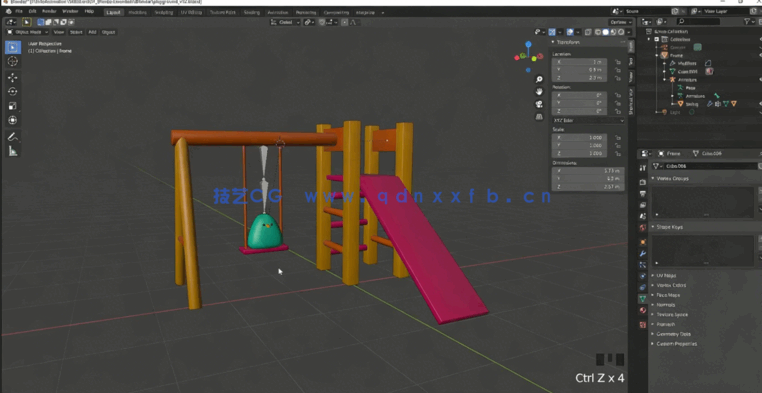Switch to the Sculpting workspace tab
This screenshot has width=762, height=393.
click(164, 12)
